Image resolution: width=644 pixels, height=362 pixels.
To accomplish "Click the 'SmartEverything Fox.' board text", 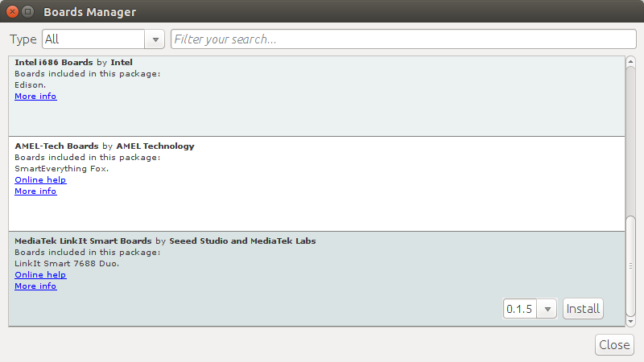I will [62, 169].
